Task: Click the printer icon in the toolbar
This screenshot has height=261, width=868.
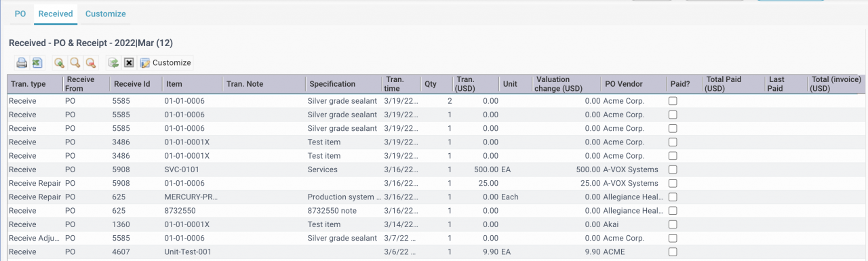Action: (22, 63)
